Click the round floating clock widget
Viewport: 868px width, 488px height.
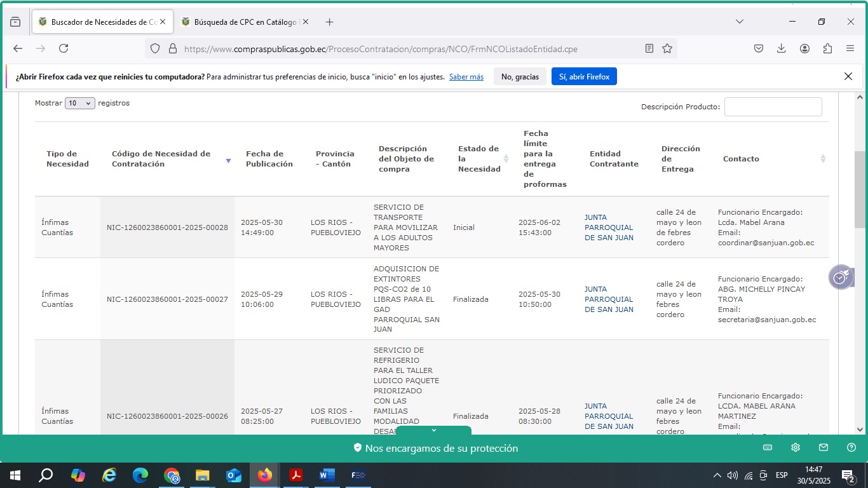840,277
